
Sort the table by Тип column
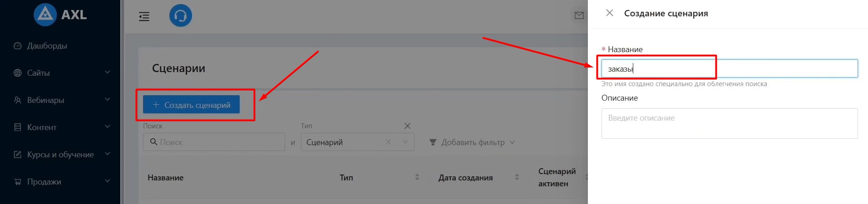click(417, 177)
